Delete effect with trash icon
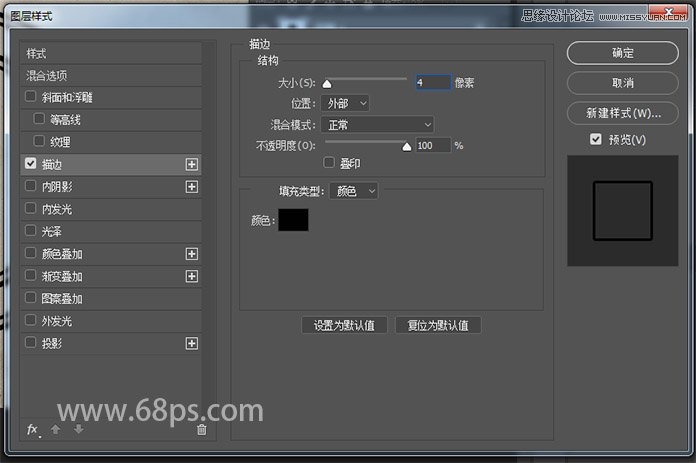696x463 pixels. point(202,429)
